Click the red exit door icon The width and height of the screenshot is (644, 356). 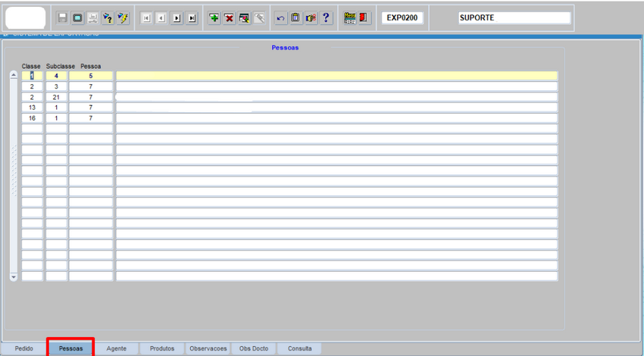click(364, 17)
